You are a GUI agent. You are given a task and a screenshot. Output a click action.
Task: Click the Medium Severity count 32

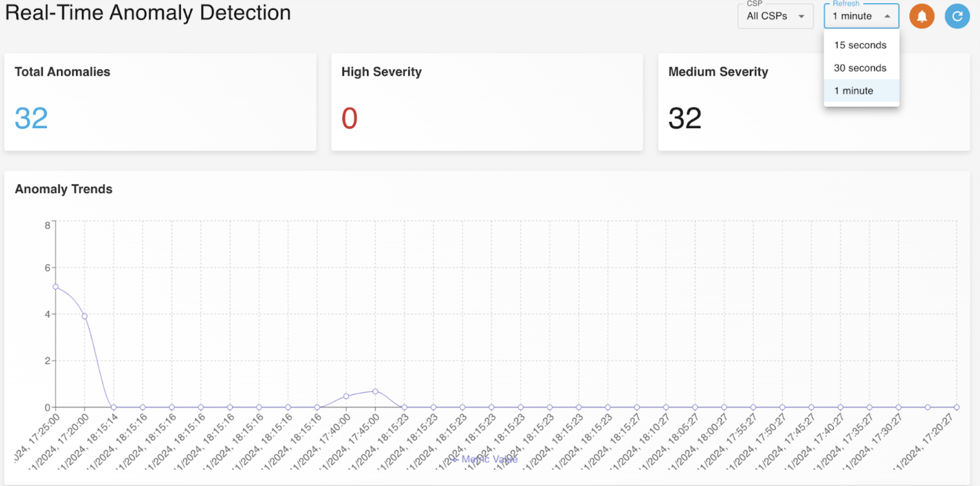coord(684,118)
